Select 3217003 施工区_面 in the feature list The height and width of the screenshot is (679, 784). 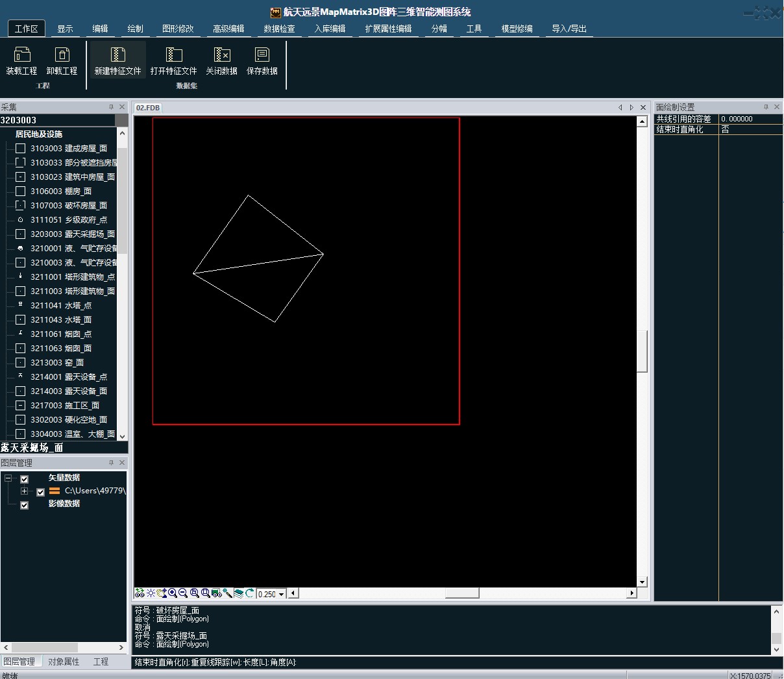[x=65, y=406]
